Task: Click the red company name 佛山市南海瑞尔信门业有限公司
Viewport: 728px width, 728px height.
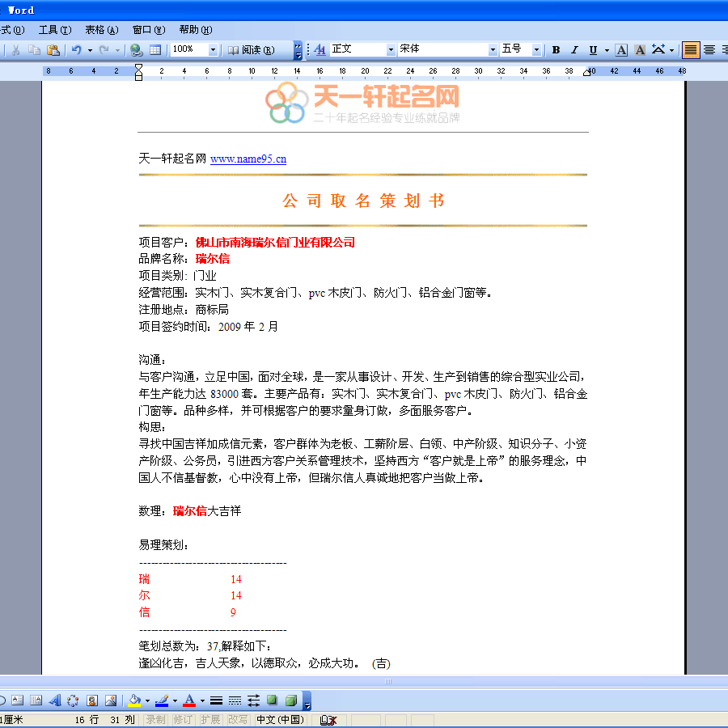Action: (x=275, y=243)
